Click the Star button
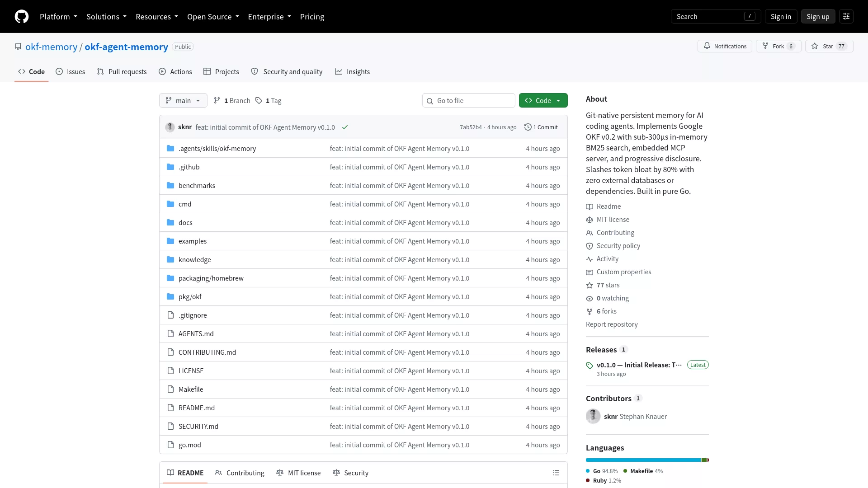 [x=829, y=46]
